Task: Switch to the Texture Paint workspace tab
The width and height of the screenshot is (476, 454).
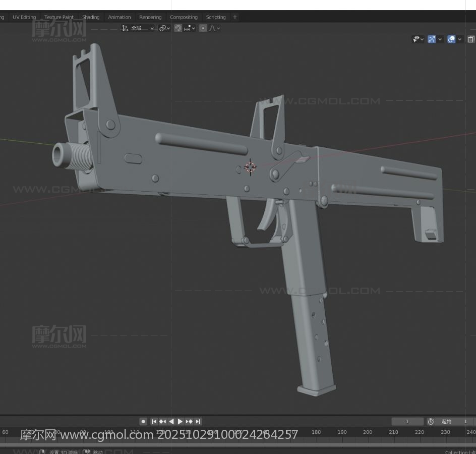Action: click(59, 17)
